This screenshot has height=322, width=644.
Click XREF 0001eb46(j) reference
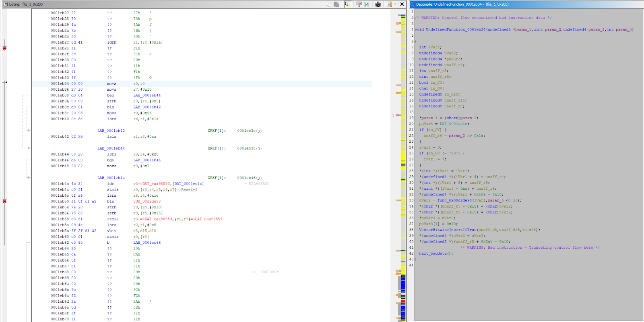[x=250, y=178]
